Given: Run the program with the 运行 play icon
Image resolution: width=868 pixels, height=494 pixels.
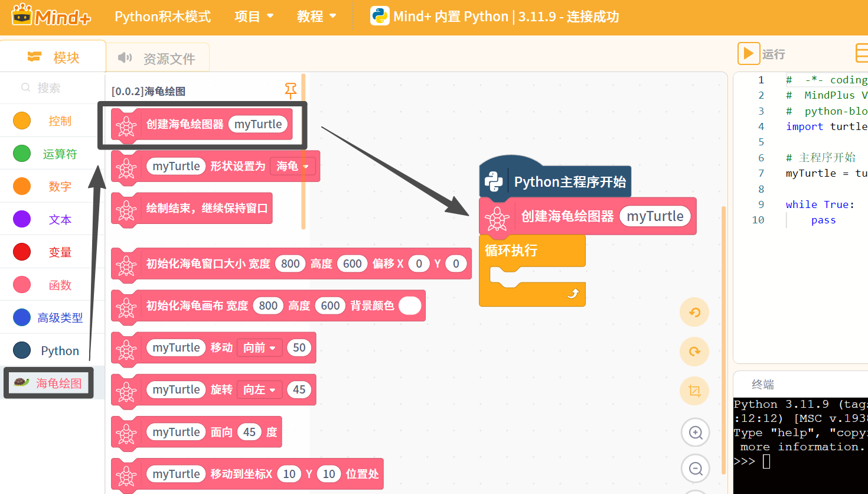Looking at the screenshot, I should pos(748,53).
